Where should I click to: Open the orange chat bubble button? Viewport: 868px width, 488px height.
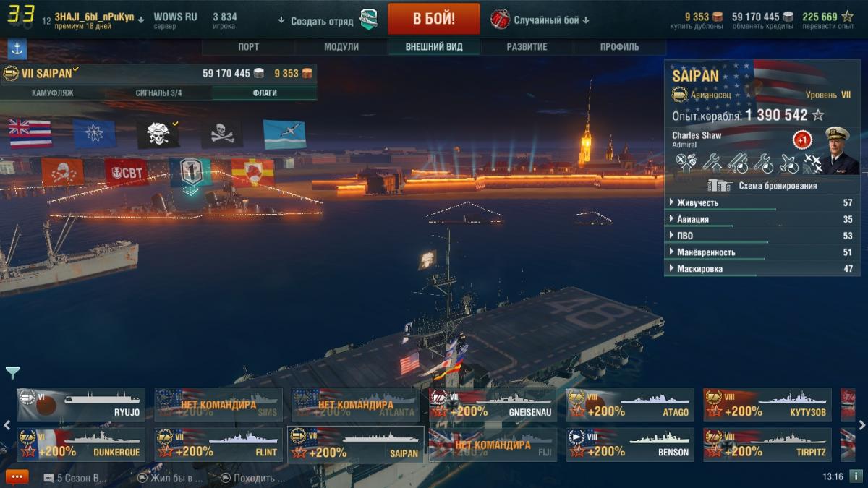[17, 477]
